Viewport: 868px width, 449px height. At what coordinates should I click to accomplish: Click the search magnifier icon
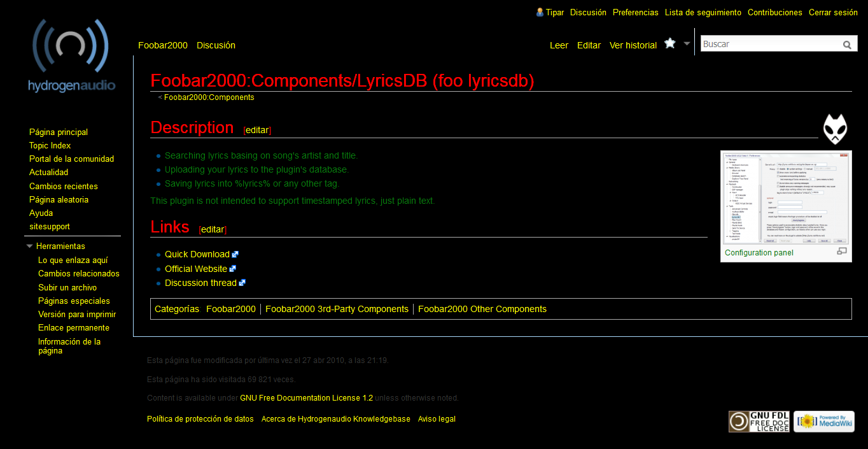(x=847, y=45)
